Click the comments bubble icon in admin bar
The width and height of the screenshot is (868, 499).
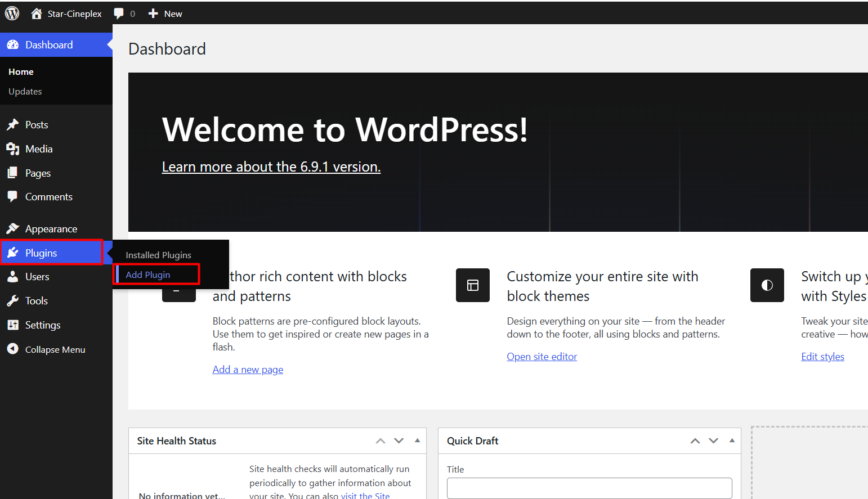[x=119, y=14]
